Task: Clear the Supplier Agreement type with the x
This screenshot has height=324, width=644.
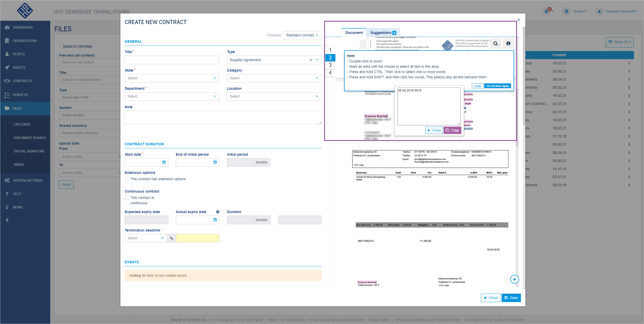Action: pos(311,60)
